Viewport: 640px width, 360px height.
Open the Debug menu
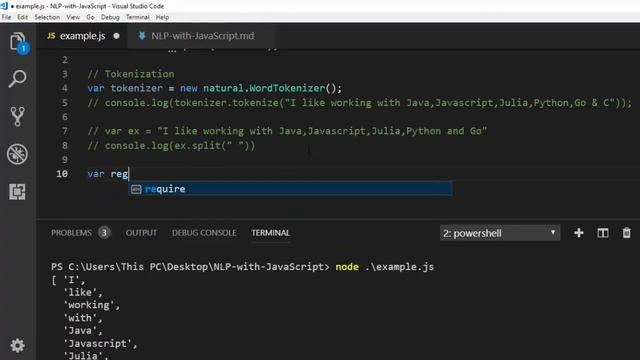110,17
